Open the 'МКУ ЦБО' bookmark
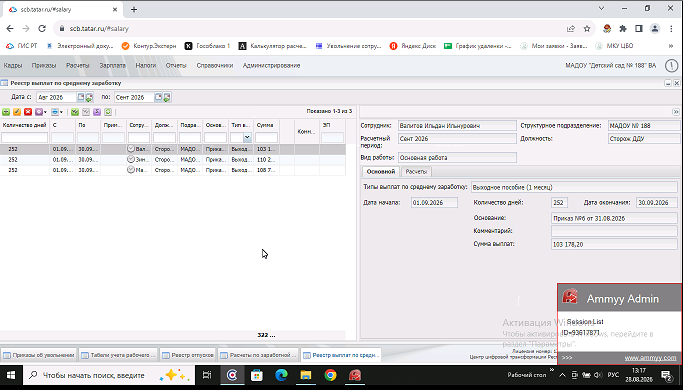Image resolution: width=683 pixels, height=390 pixels. coord(614,46)
